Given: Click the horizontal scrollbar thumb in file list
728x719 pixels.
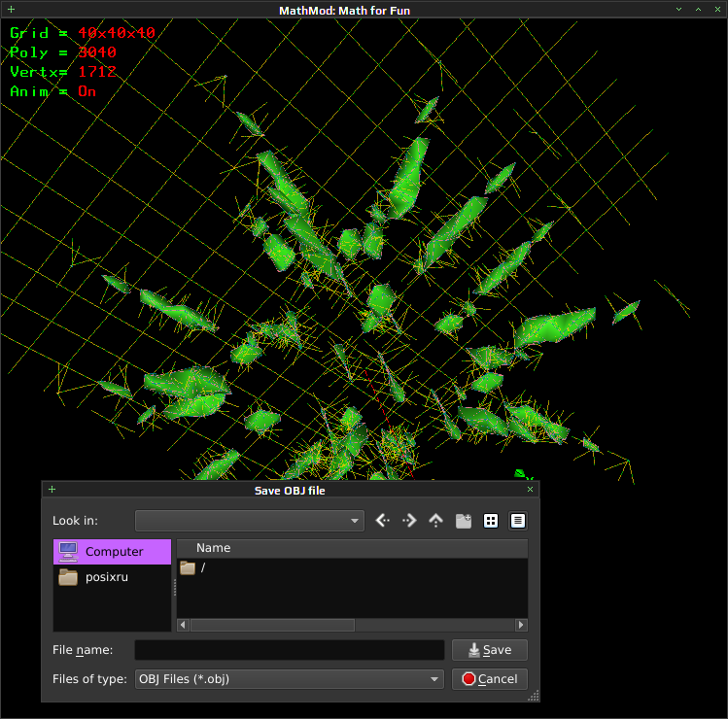Looking at the screenshot, I should [x=272, y=625].
